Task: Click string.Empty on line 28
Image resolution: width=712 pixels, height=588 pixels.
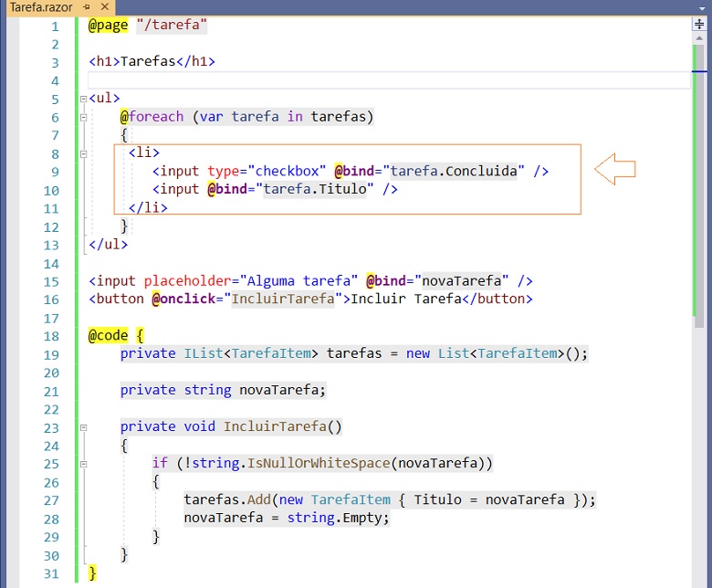Action: click(x=338, y=518)
